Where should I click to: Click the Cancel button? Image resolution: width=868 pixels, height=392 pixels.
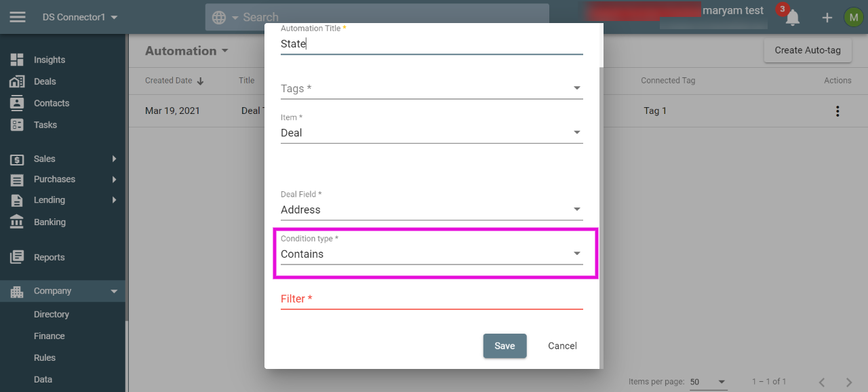coord(562,346)
